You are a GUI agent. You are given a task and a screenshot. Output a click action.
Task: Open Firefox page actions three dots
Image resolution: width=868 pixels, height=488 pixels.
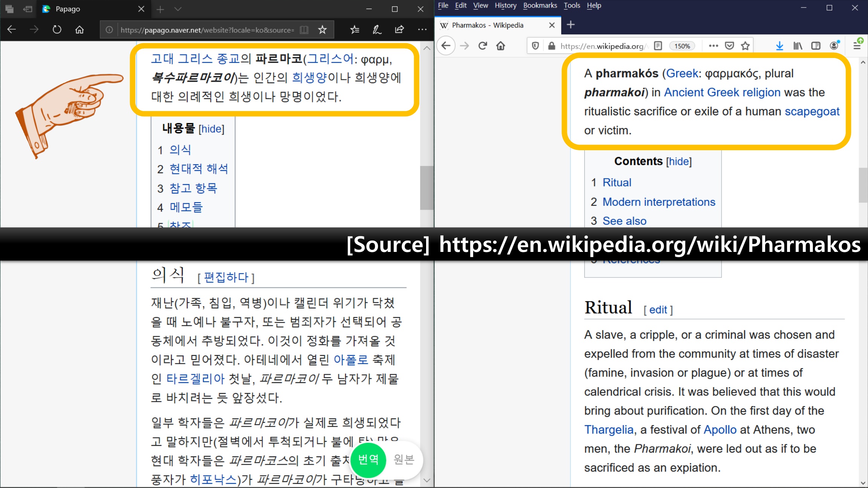(713, 46)
